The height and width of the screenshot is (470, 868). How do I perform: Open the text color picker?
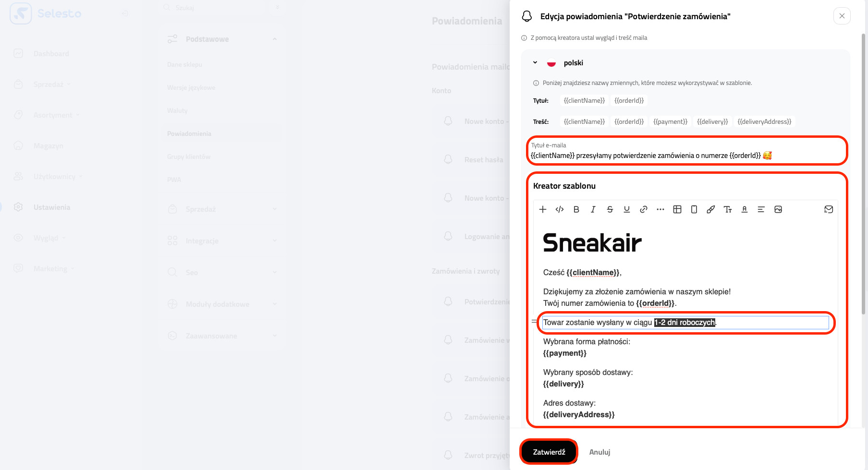click(745, 209)
